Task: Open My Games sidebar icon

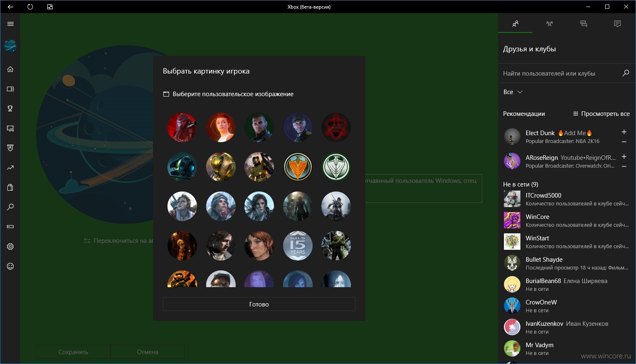Action: [10, 89]
